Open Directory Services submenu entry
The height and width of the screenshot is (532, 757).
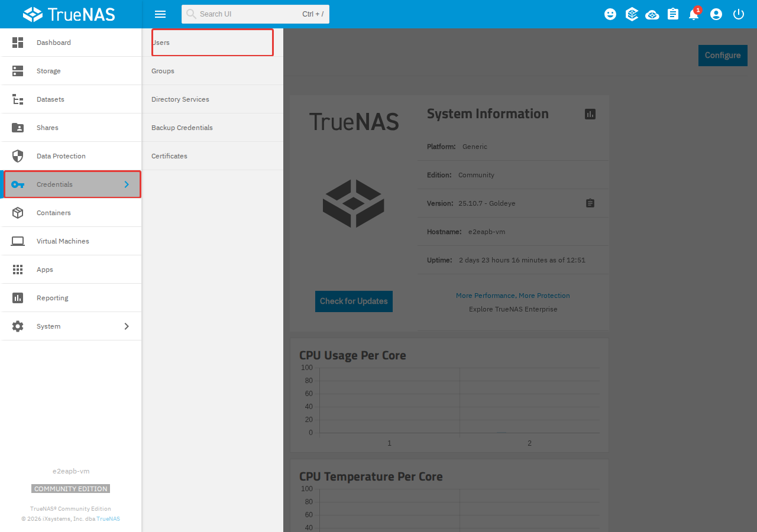[x=212, y=99]
